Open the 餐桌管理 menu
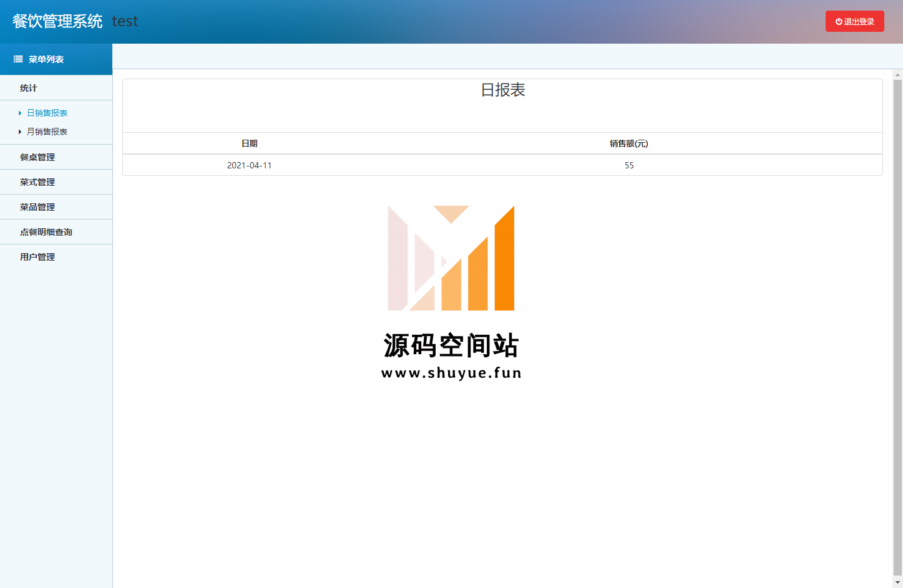 (56, 157)
